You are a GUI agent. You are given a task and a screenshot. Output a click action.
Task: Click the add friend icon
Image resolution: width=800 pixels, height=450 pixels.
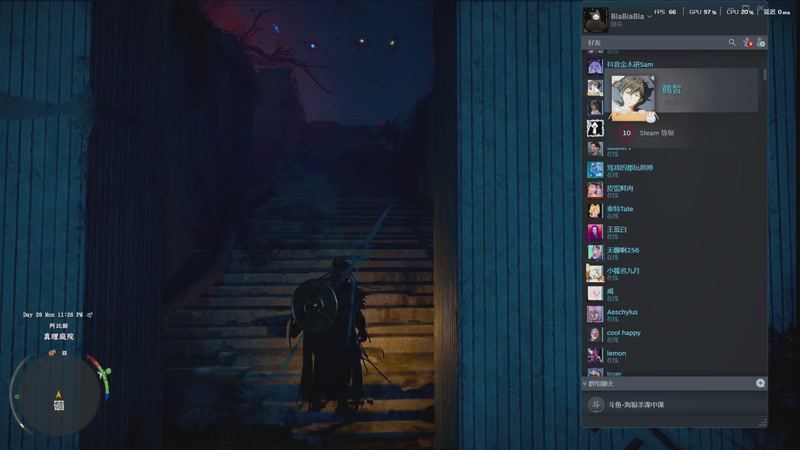pyautogui.click(x=761, y=42)
